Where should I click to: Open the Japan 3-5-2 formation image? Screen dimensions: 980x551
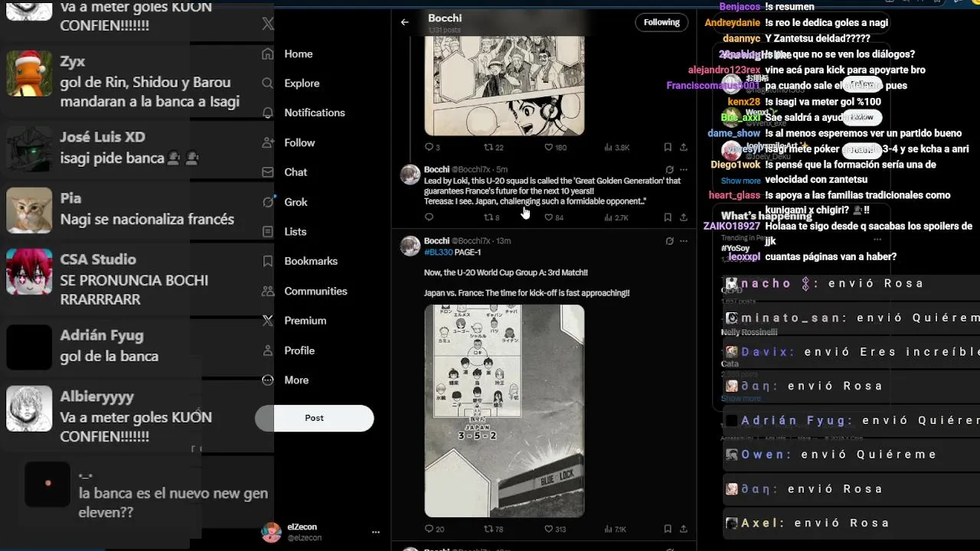point(505,411)
